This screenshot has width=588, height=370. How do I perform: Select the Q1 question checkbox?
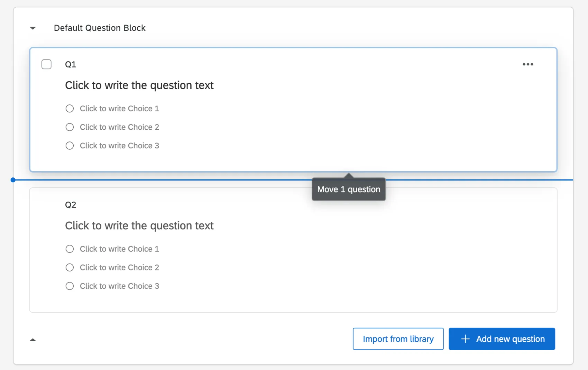46,64
